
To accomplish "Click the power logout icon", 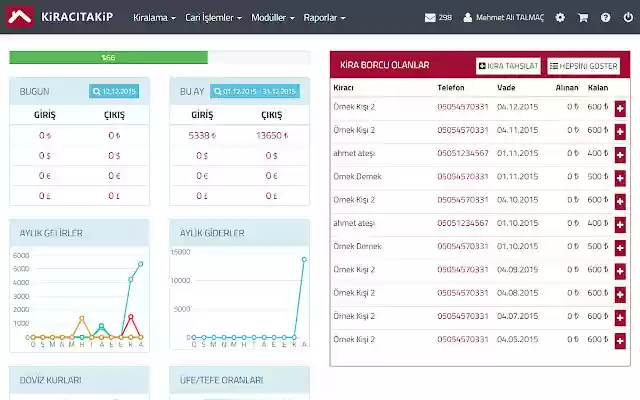I will click(628, 18).
